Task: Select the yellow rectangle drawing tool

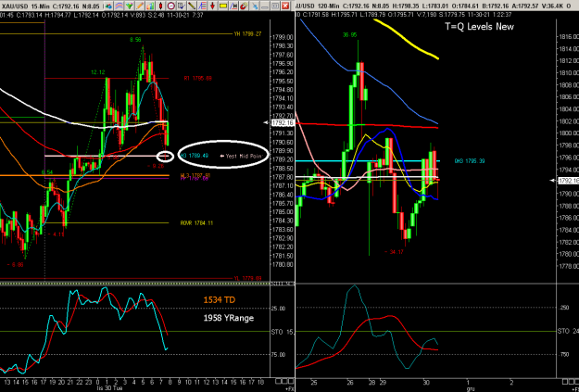Action: pyautogui.click(x=222, y=6)
